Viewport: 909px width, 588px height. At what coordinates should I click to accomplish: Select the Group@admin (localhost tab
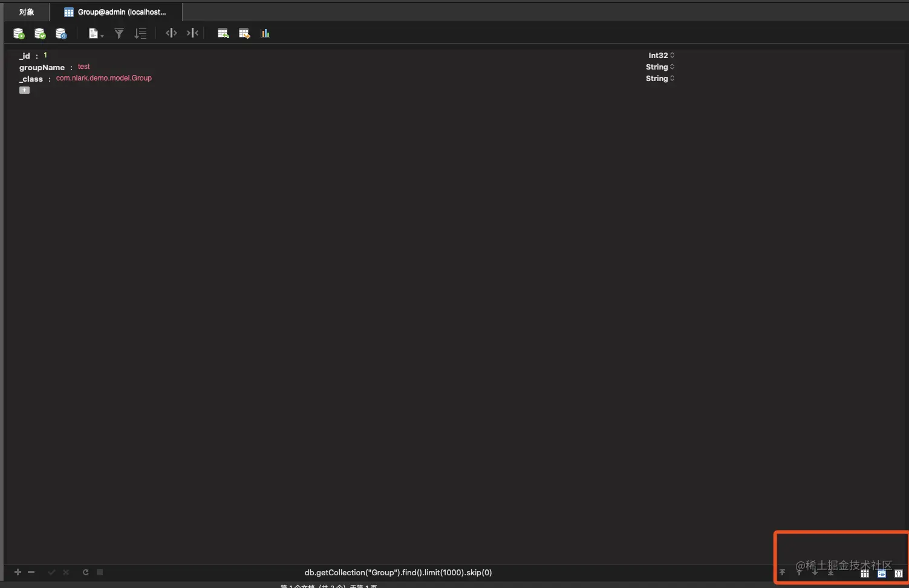(x=116, y=12)
